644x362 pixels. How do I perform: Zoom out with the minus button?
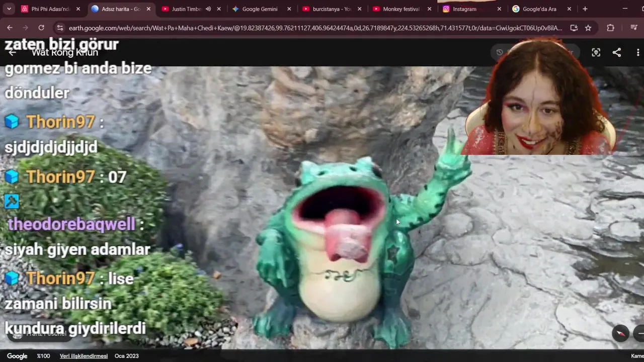pos(639,333)
